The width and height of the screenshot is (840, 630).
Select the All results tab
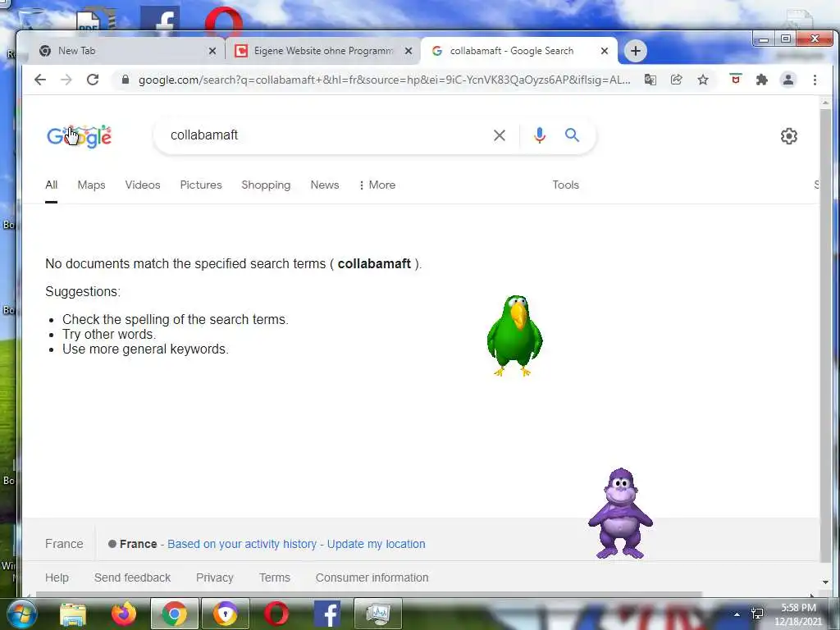pyautogui.click(x=52, y=185)
